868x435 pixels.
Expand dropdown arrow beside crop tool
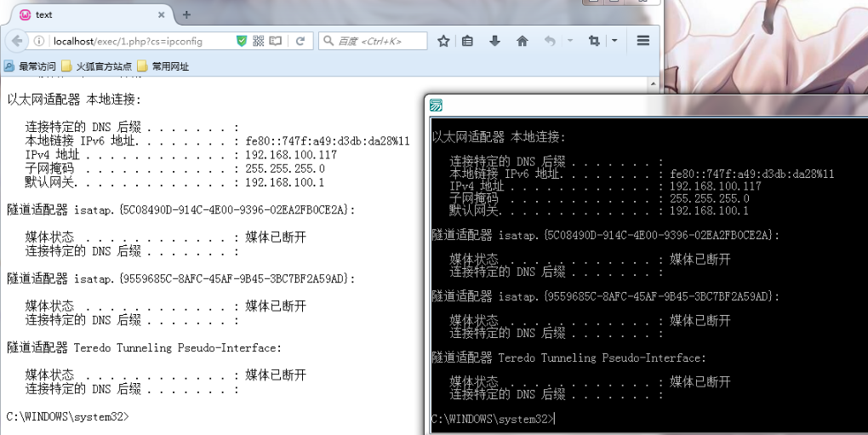[614, 41]
